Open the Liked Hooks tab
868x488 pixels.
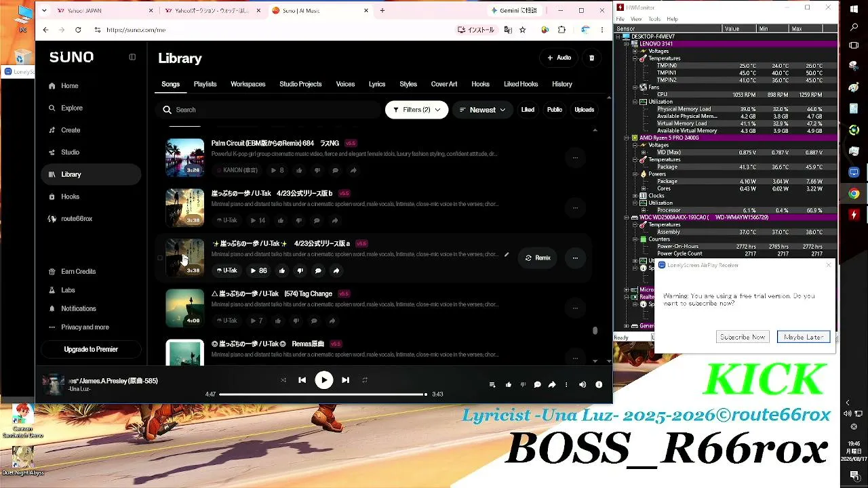521,84
